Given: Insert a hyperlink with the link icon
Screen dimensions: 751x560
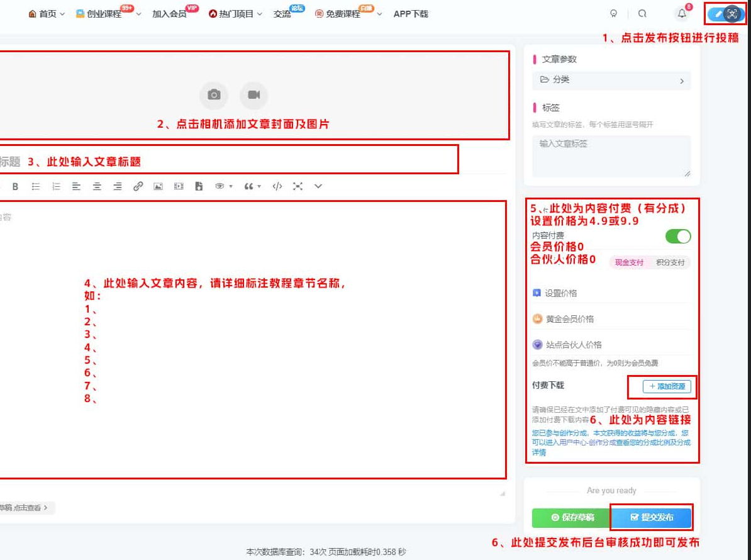Looking at the screenshot, I should (138, 186).
